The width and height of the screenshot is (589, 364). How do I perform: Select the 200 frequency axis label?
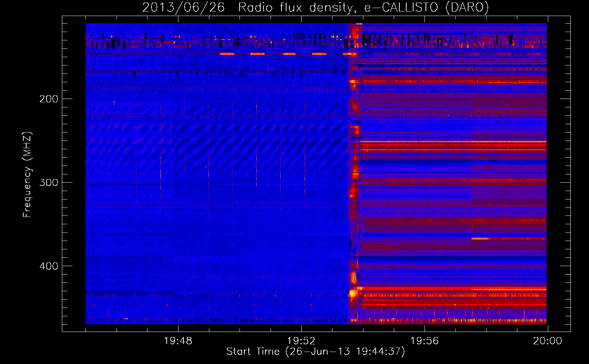click(48, 99)
